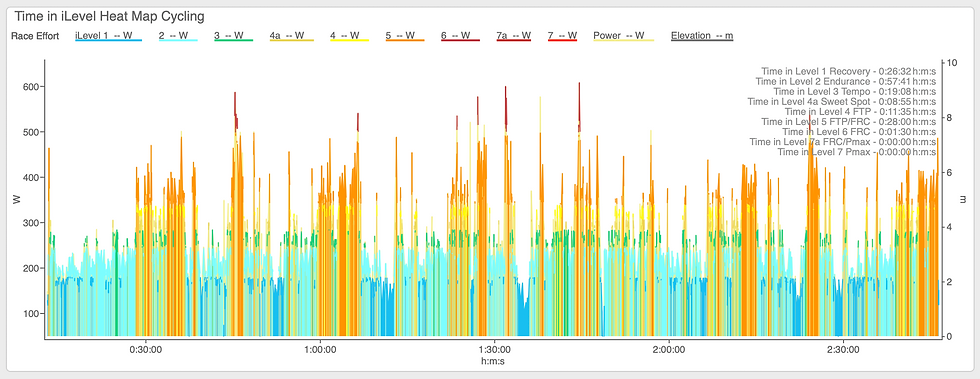Toggle the iLevel 2 legend series

point(178,36)
